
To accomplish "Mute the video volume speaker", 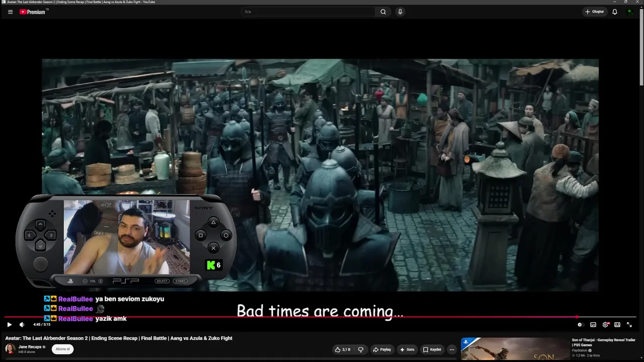I will pyautogui.click(x=22, y=325).
